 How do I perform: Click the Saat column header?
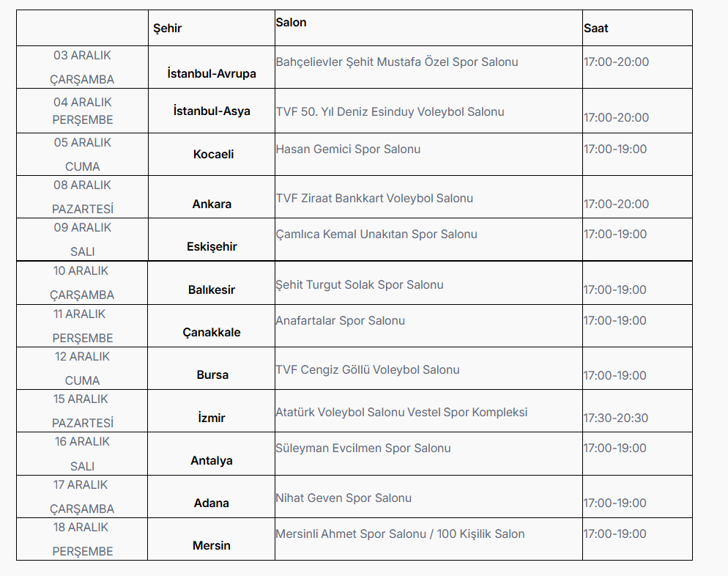click(595, 29)
